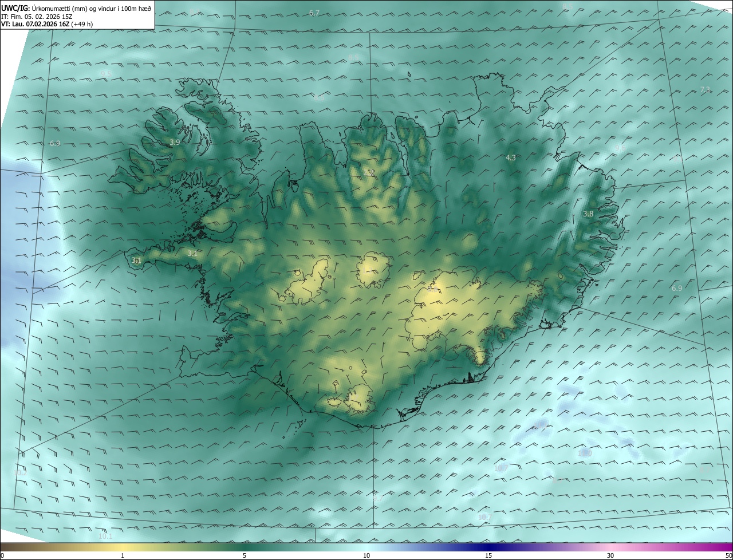Click the 7.3 value label over the sea
The image size is (733, 560).
(705, 89)
